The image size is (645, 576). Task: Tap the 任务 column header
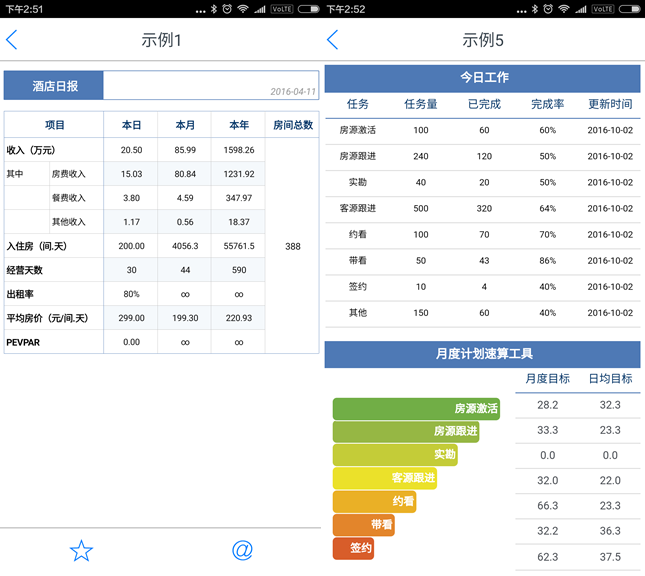point(357,104)
